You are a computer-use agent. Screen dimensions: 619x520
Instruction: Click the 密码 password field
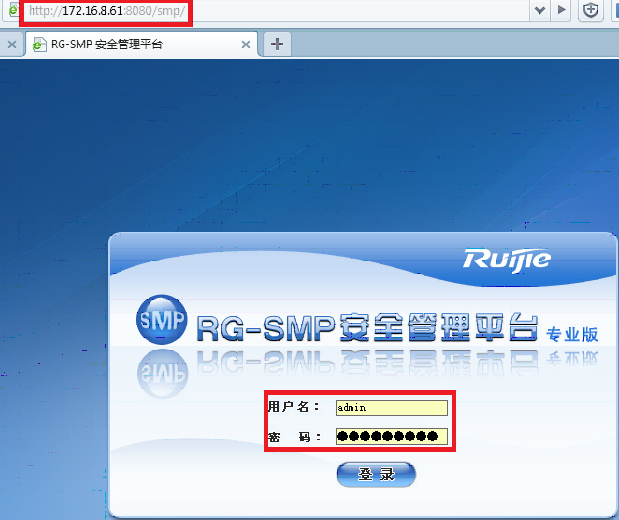pos(392,436)
